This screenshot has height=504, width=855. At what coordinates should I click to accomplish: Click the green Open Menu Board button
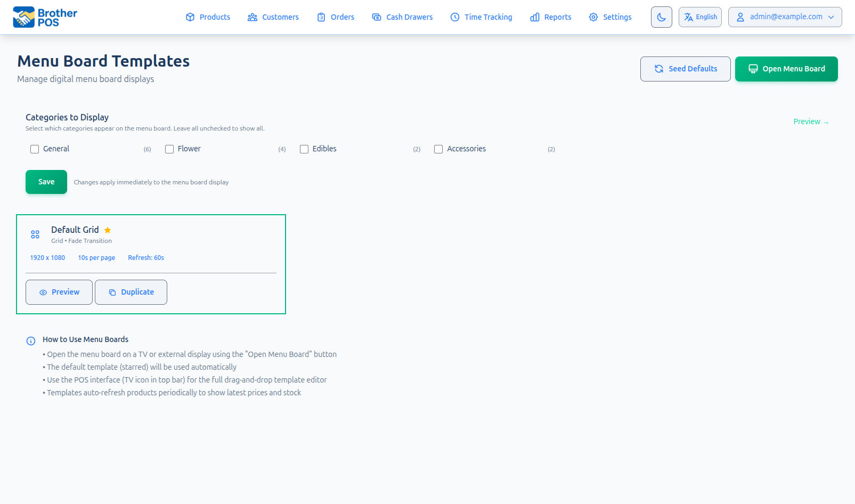786,69
